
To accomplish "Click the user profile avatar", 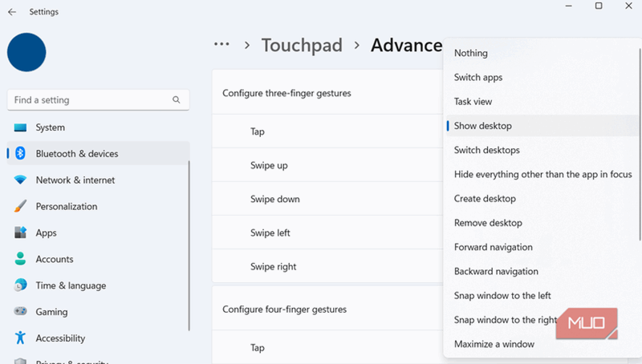I will (x=26, y=52).
